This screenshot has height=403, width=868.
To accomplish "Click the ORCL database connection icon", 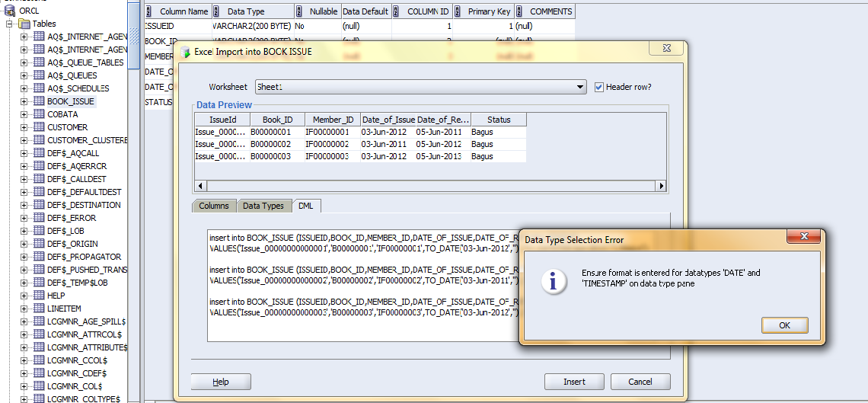I will (x=8, y=11).
